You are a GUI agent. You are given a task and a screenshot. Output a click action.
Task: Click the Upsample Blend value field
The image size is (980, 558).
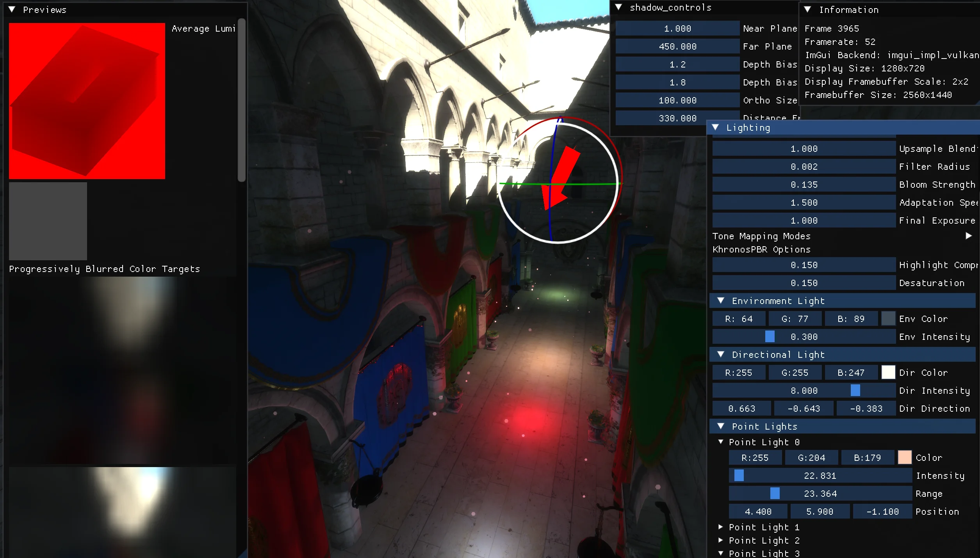point(804,148)
